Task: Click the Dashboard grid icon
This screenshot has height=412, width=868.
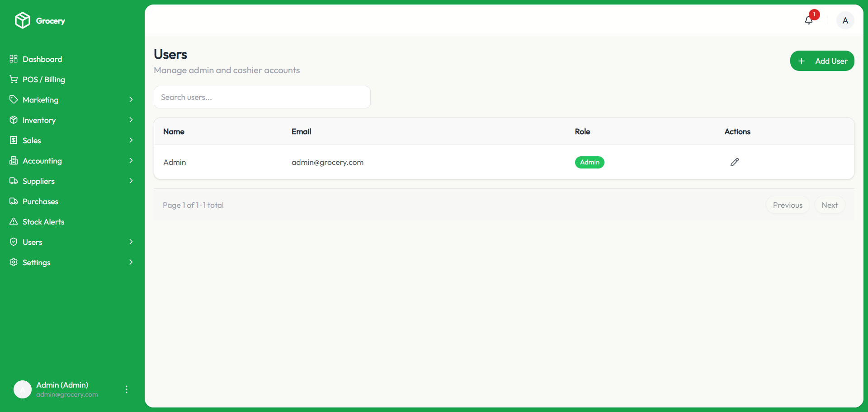Action: 14,59
